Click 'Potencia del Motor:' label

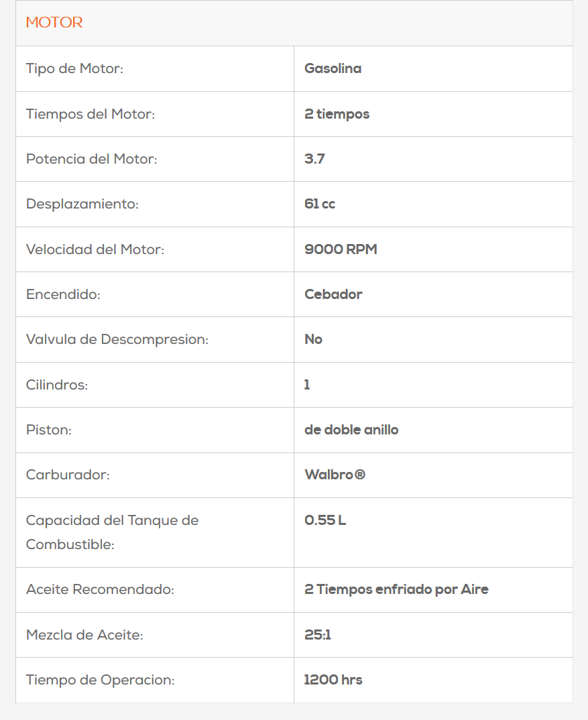(91, 159)
